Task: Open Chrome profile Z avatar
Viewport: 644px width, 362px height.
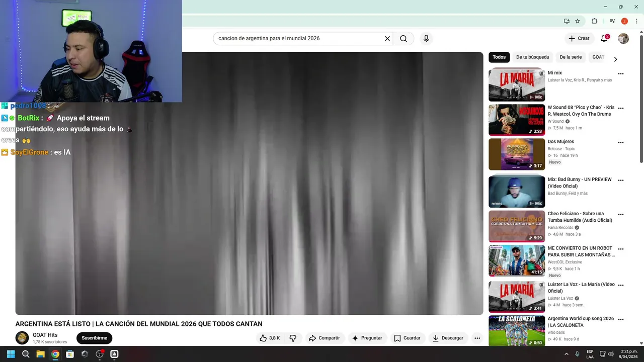Action: (624, 21)
